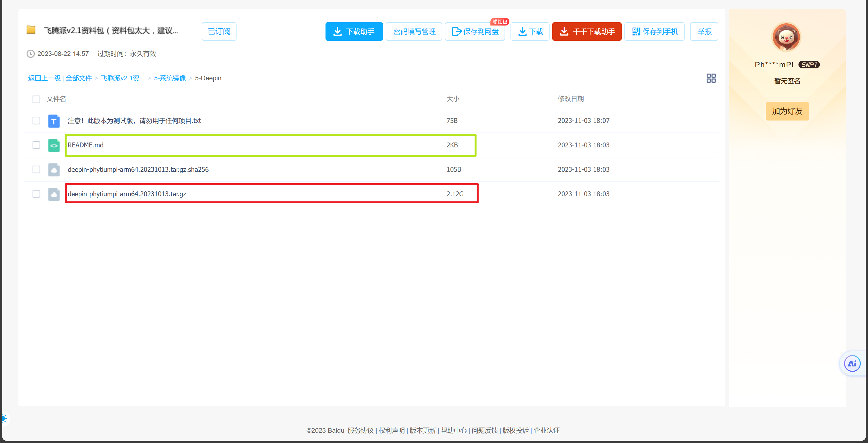Open 权利声明 footer link

(x=391, y=431)
